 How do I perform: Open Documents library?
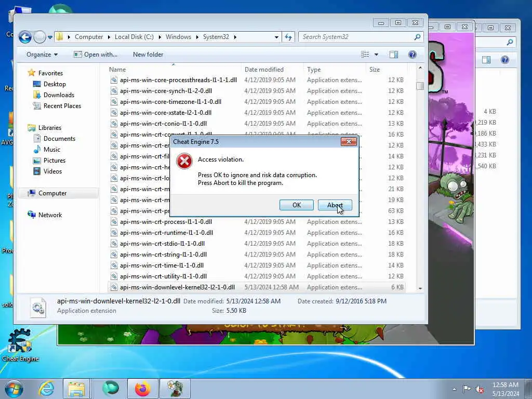click(59, 138)
